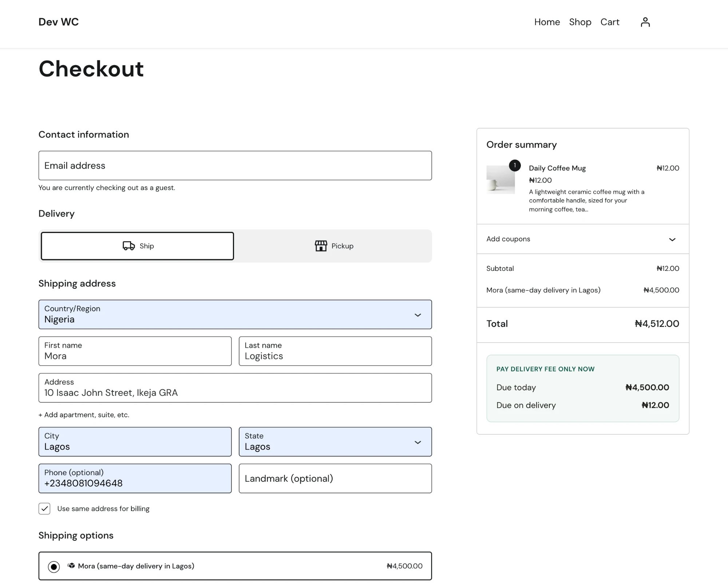Viewport: 728px width, 588px height.
Task: Click the Total ₦4,512.00 amount
Action: coord(657,324)
